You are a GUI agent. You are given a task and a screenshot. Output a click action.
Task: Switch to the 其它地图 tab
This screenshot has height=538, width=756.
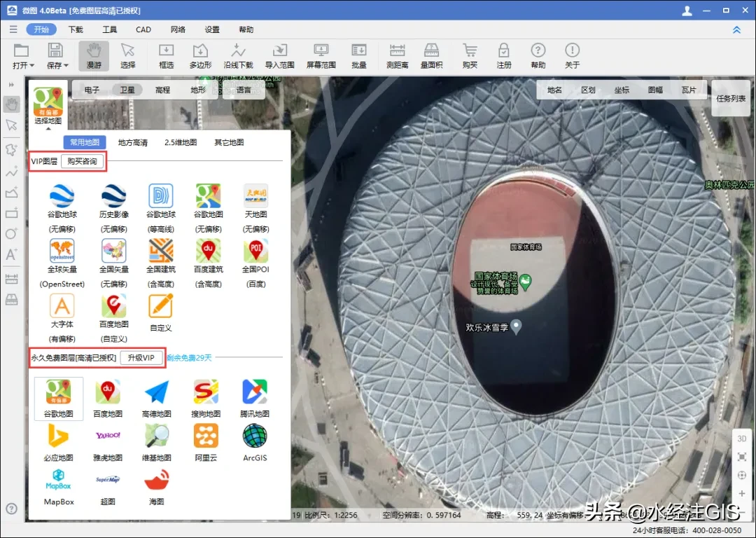229,142
